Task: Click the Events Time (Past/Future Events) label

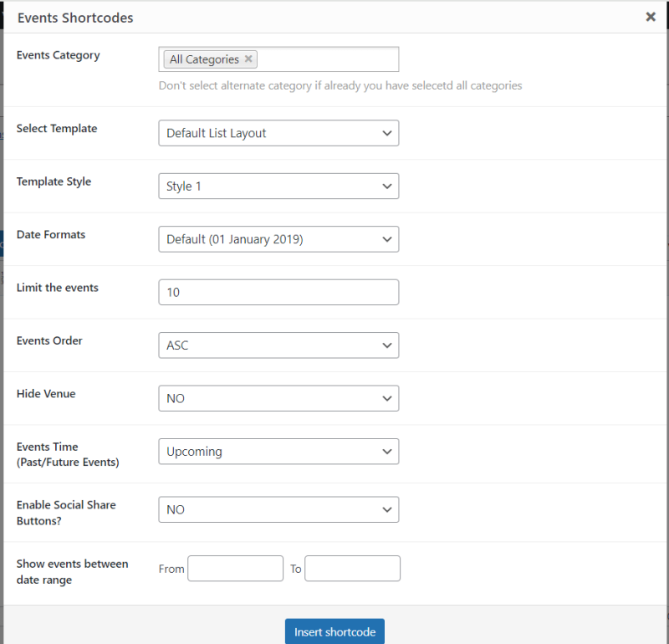Action: point(68,454)
